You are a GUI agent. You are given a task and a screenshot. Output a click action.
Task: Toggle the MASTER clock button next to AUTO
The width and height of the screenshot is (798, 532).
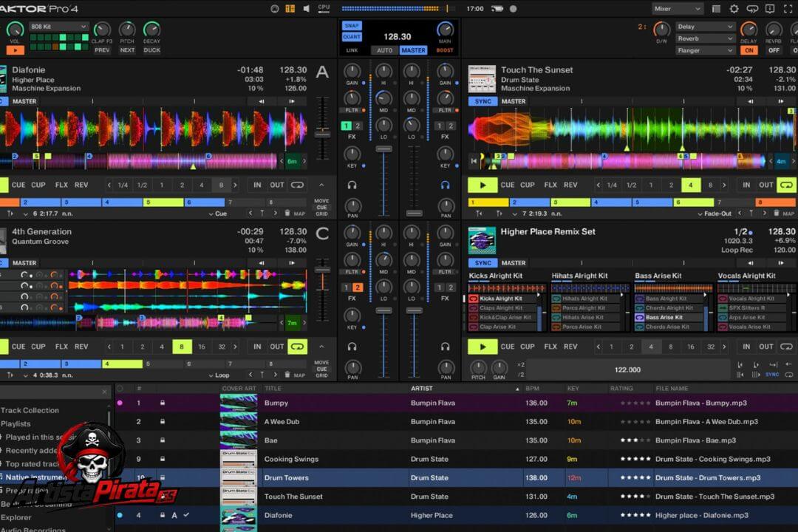(413, 50)
